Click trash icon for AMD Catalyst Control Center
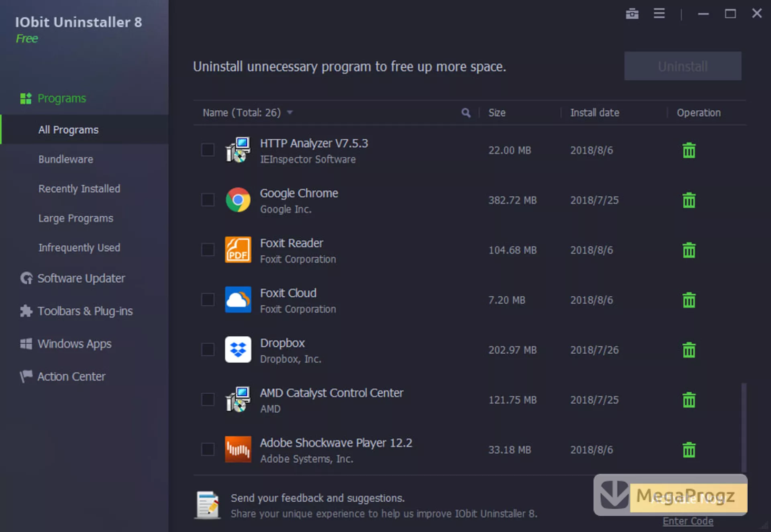Viewport: 771px width, 532px height. 689,400
